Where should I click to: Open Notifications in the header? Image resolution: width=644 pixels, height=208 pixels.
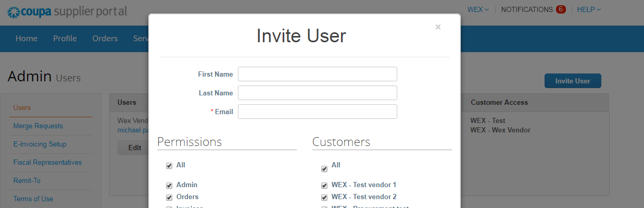[527, 9]
